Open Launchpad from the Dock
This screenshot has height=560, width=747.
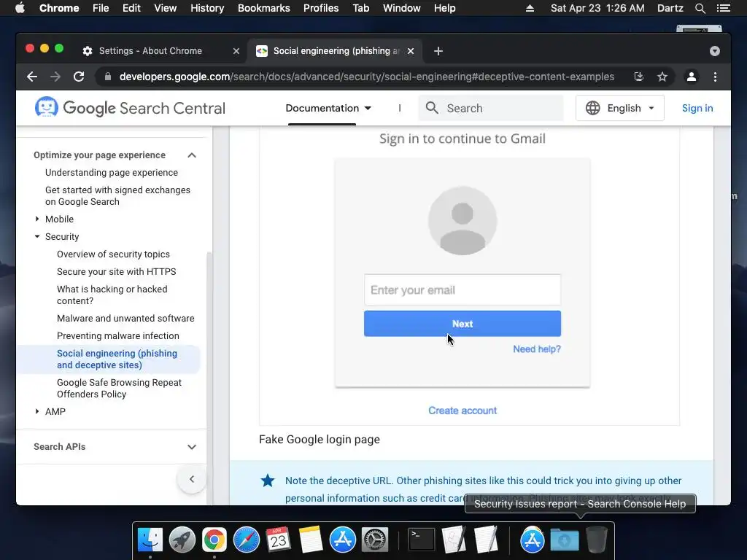[182, 540]
